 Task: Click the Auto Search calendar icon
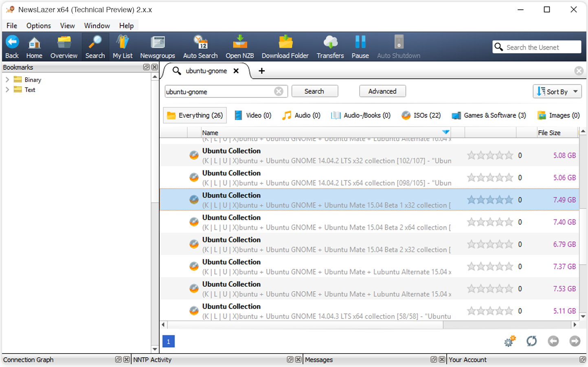[x=200, y=42]
